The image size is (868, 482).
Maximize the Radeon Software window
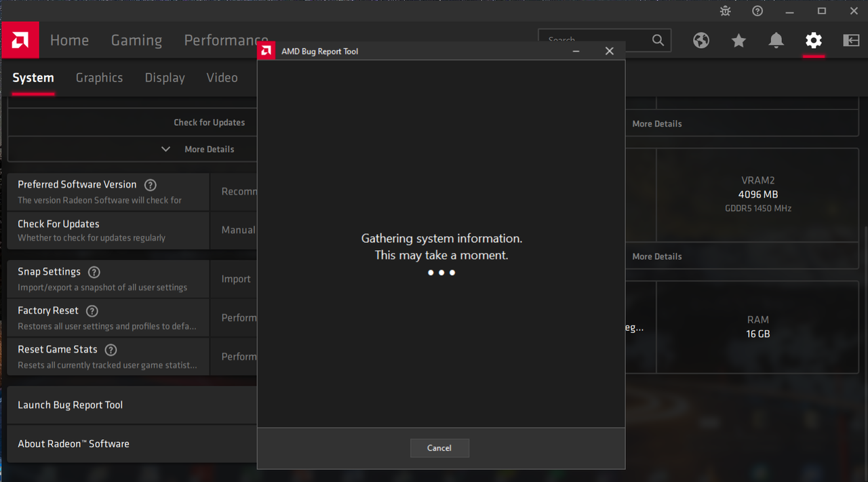(822, 11)
